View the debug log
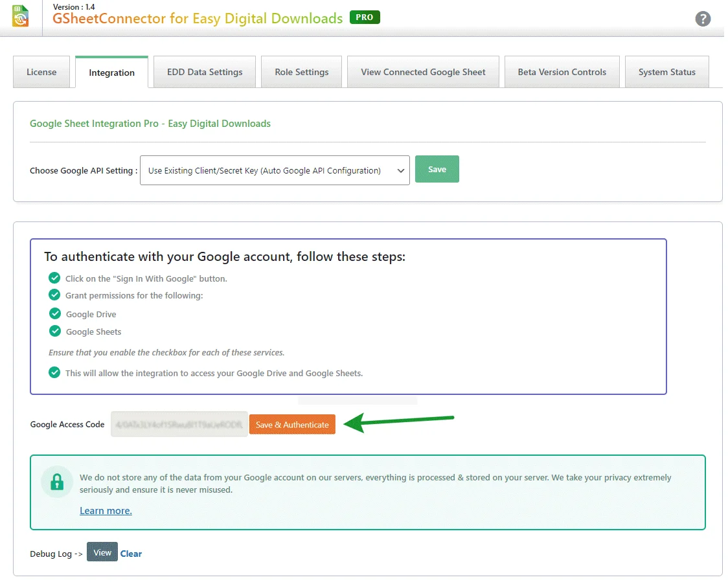This screenshot has height=584, width=728. [x=102, y=552]
